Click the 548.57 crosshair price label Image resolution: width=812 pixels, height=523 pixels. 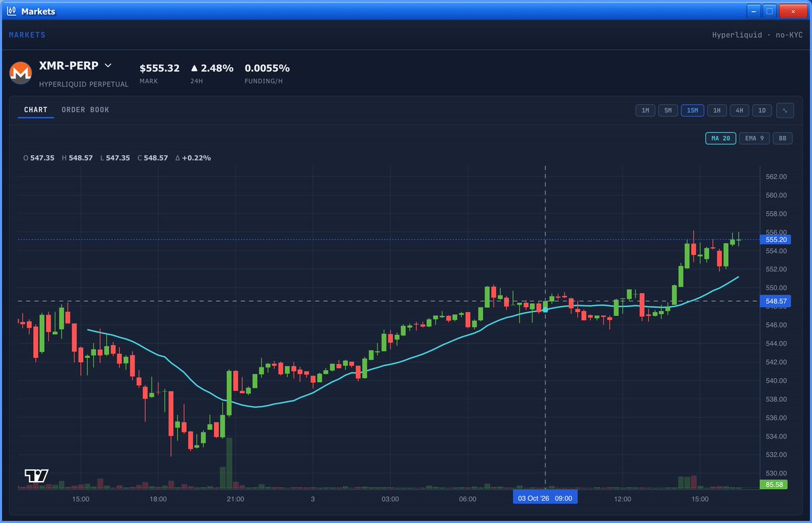point(776,300)
